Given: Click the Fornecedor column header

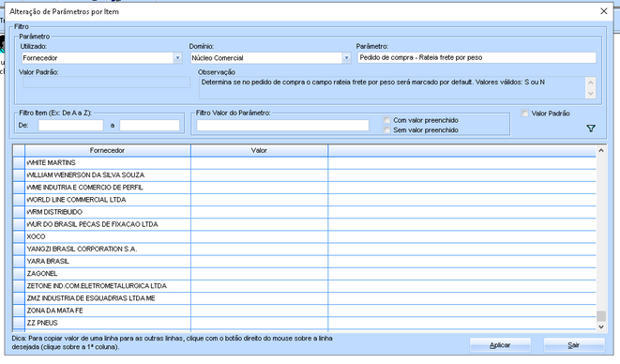Looking at the screenshot, I should click(108, 150).
